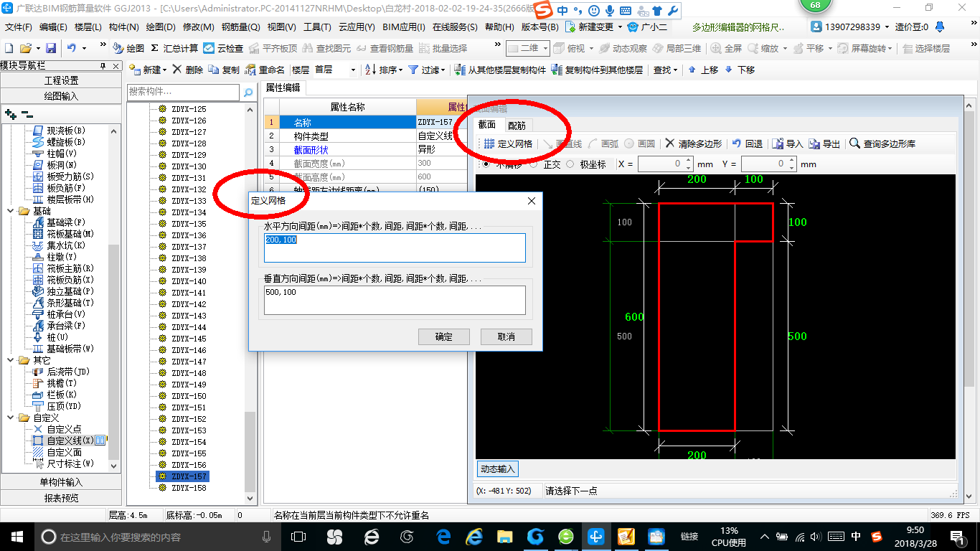Image resolution: width=980 pixels, height=551 pixels.
Task: Open the 新建 component dropdown
Action: click(x=164, y=70)
